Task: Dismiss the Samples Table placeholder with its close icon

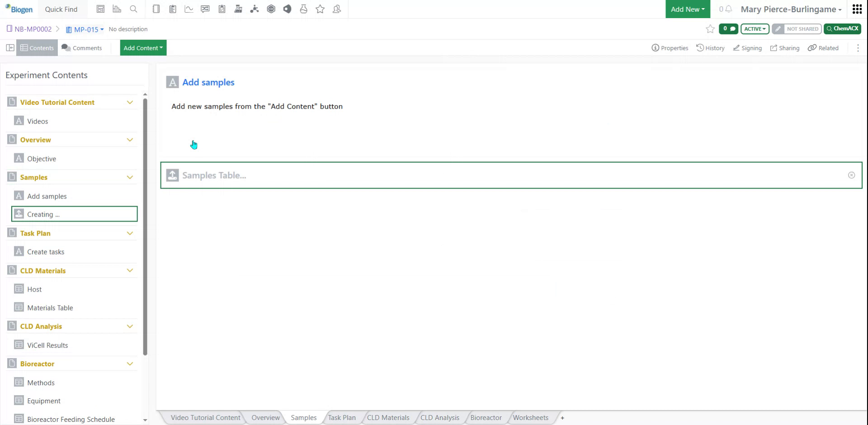Action: coord(852,175)
